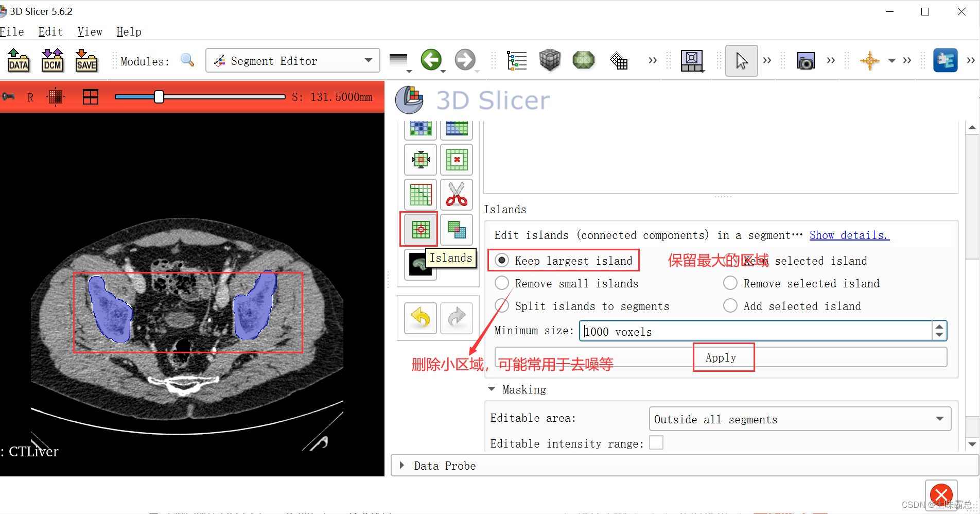Click the slice offset slider handle
980x514 pixels.
click(x=159, y=97)
